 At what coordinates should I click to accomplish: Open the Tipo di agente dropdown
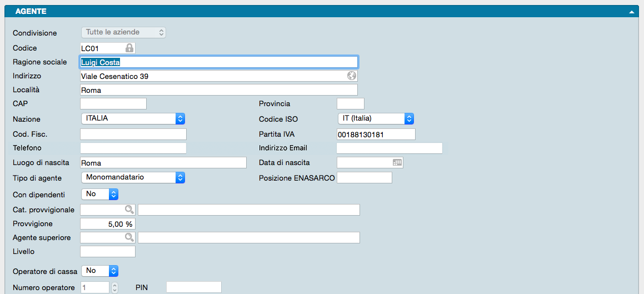click(133, 177)
